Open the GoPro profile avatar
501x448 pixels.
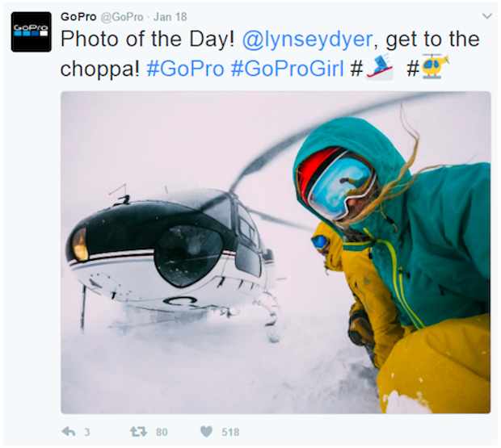(31, 31)
